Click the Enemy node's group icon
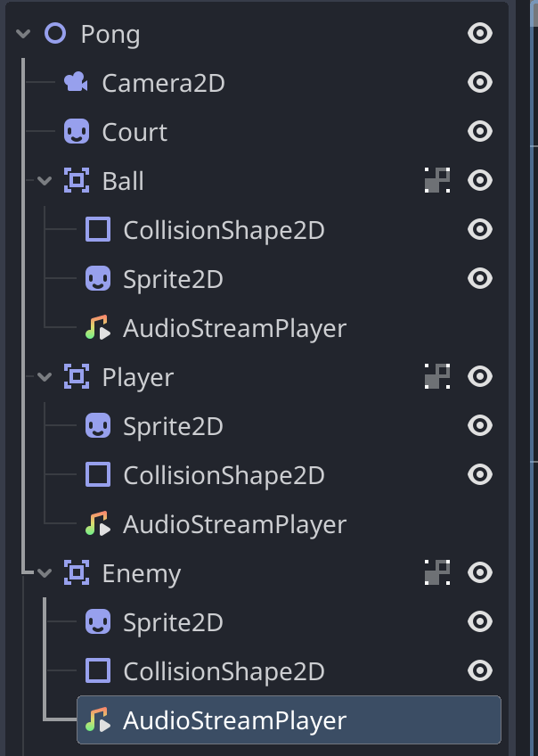The image size is (538, 756). coord(436,573)
